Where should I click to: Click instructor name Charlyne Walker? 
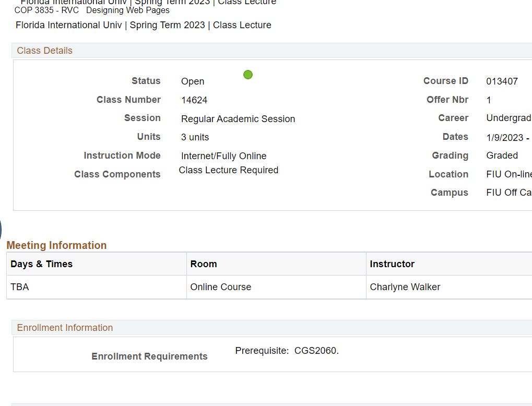click(x=405, y=287)
